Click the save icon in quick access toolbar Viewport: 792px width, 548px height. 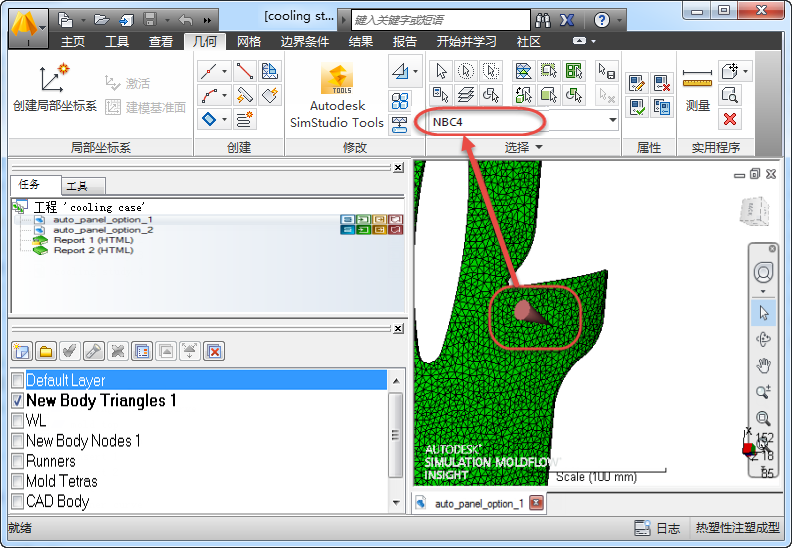click(x=150, y=20)
